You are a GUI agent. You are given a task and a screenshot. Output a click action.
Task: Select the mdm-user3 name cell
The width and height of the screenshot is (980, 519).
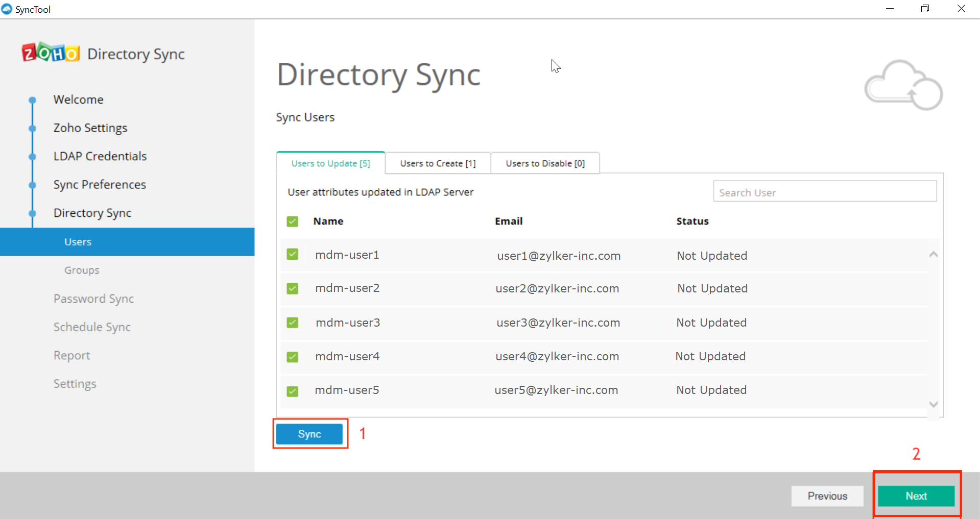(348, 323)
